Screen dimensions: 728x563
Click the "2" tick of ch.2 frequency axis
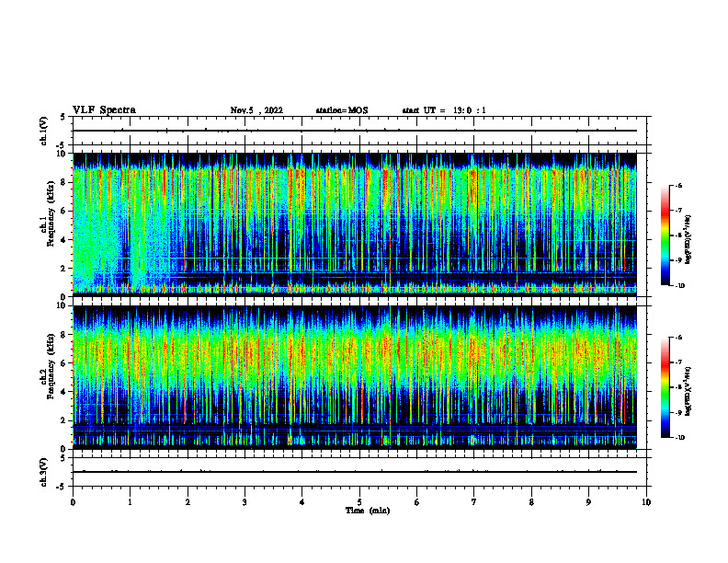click(x=63, y=420)
